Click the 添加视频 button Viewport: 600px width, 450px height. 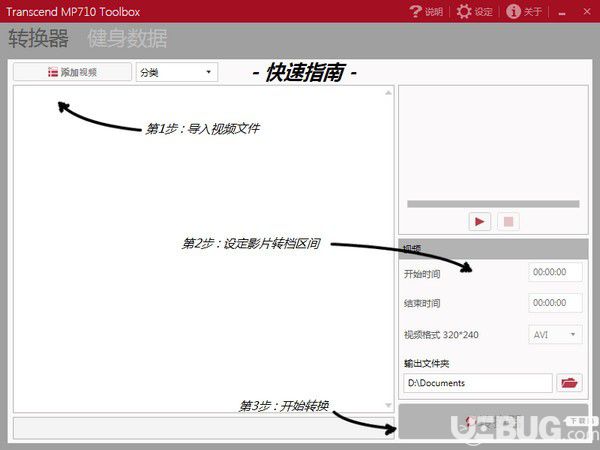tap(72, 72)
